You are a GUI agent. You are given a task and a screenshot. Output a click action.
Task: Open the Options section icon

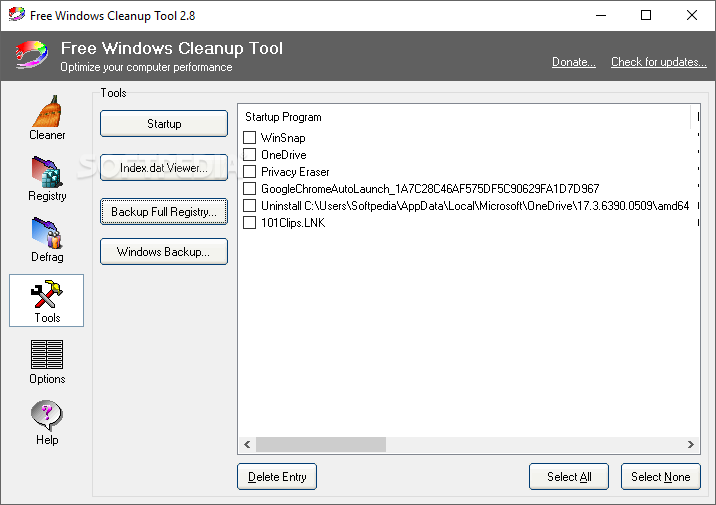click(x=47, y=354)
